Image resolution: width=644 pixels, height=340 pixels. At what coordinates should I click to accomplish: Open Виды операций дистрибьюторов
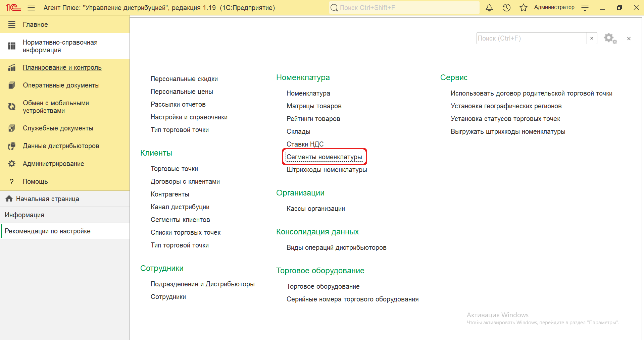coord(337,247)
